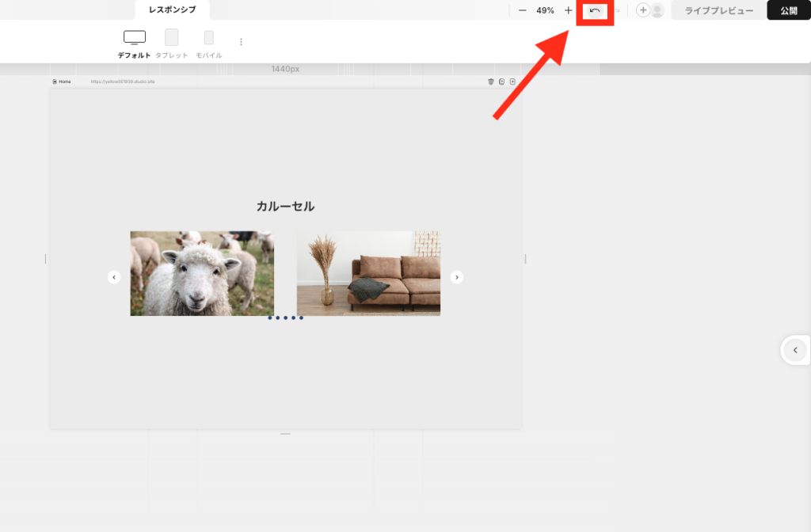Advance to the next carousel slide

[x=457, y=277]
